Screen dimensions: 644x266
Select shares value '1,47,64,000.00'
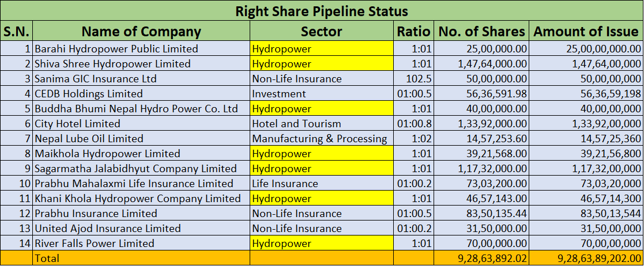tap(482, 63)
